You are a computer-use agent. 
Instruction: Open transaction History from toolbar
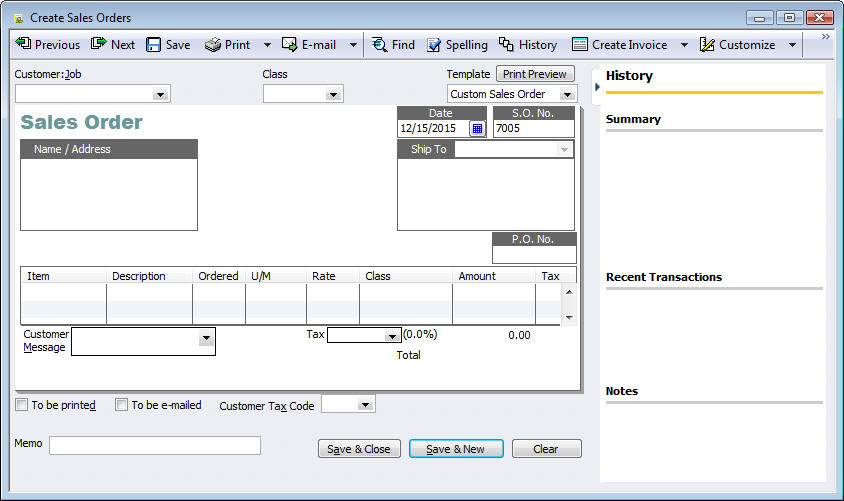(528, 45)
